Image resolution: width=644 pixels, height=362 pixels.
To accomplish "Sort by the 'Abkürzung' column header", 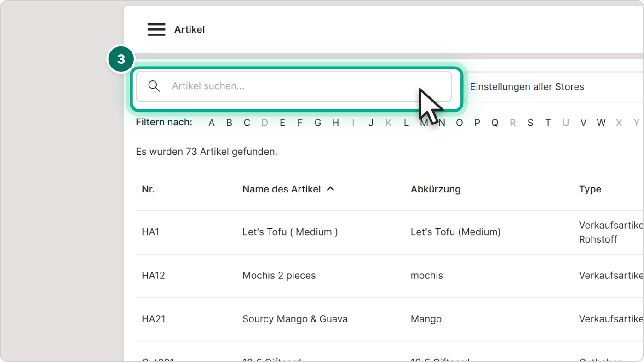I will [436, 189].
